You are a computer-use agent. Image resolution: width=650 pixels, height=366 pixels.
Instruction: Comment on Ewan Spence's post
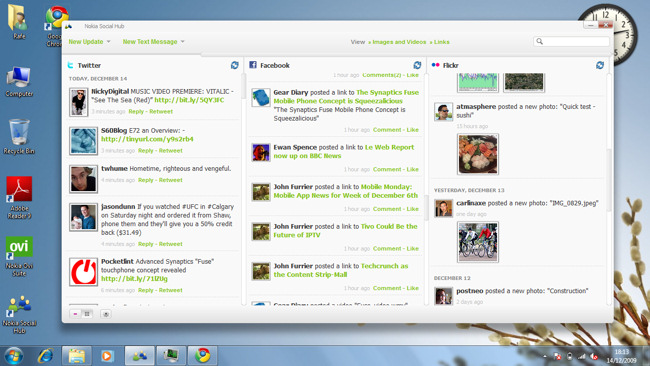[x=387, y=169]
